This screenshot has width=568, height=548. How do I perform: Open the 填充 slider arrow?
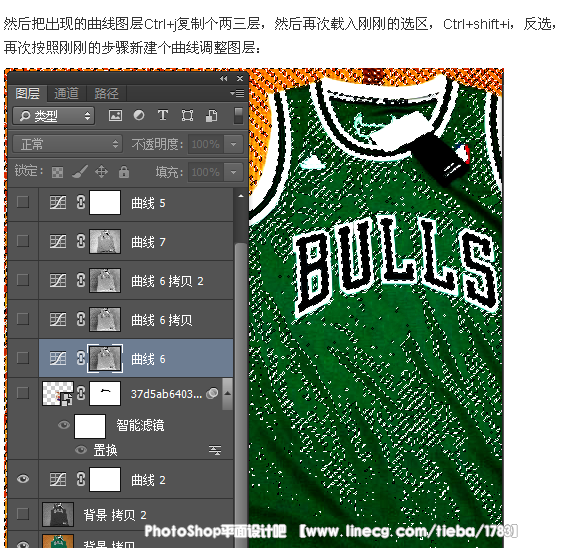coord(234,172)
